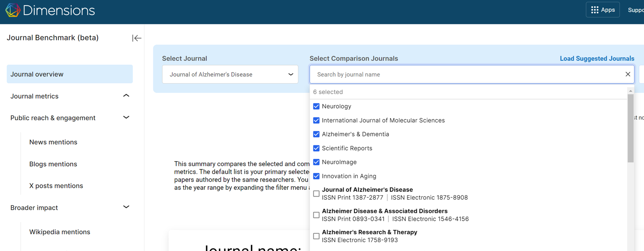The height and width of the screenshot is (251, 644).
Task: Collapse Journal metrics using its chevron
Action: click(126, 96)
